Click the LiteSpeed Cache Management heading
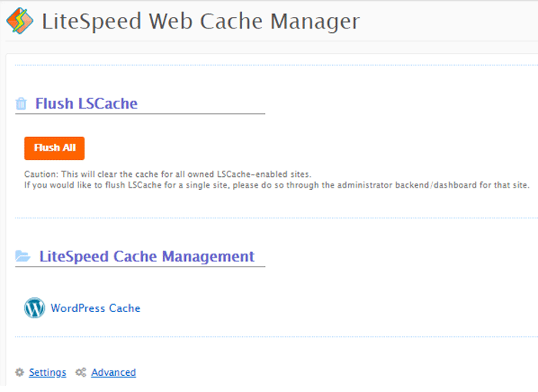Viewport: 538px width, 392px height. click(147, 256)
